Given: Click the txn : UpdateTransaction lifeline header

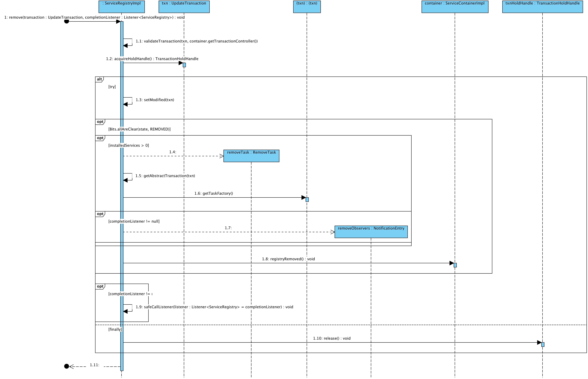Looking at the screenshot, I should point(184,7).
